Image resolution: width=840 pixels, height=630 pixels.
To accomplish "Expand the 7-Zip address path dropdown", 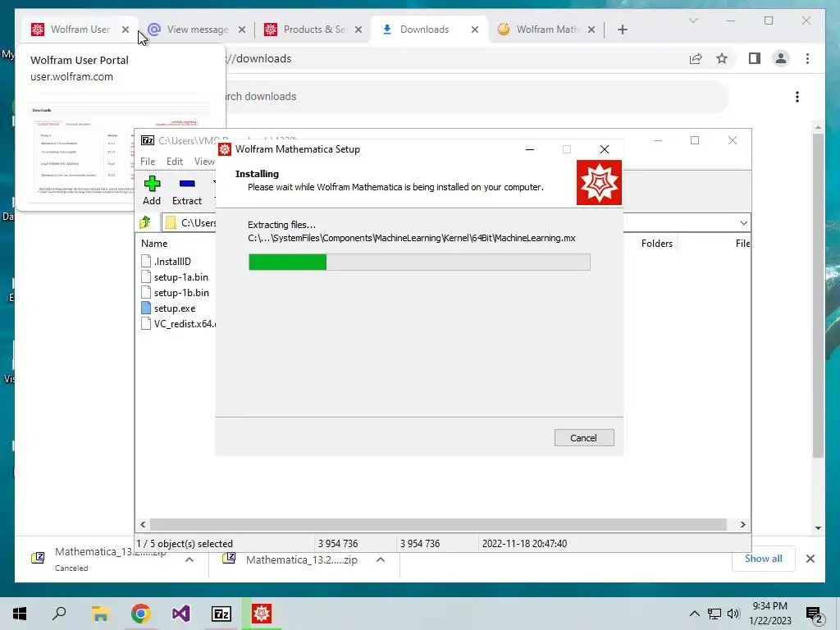I will click(743, 223).
